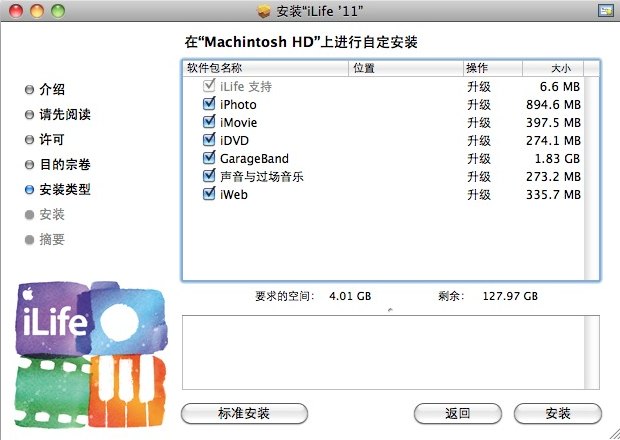Click the iLife logo artwork
Screen dimensions: 620x440
[91, 355]
